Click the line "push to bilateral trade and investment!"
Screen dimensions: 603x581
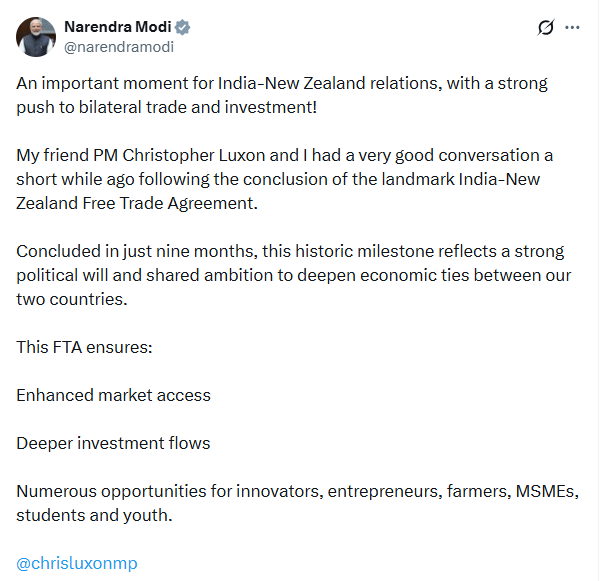[x=165, y=105]
